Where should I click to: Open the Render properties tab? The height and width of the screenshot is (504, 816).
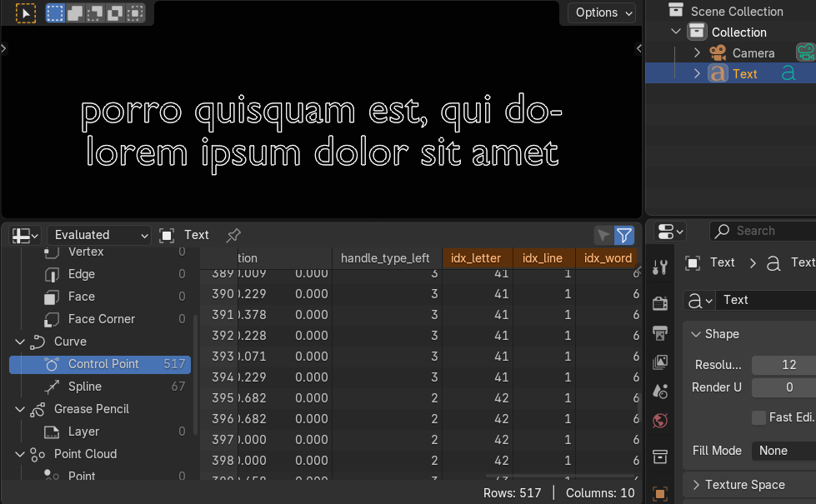point(660,303)
